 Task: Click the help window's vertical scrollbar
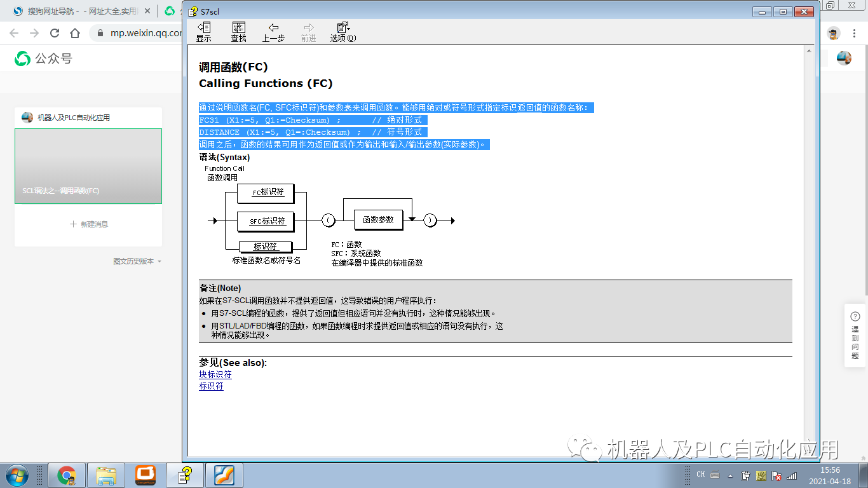pos(810,254)
